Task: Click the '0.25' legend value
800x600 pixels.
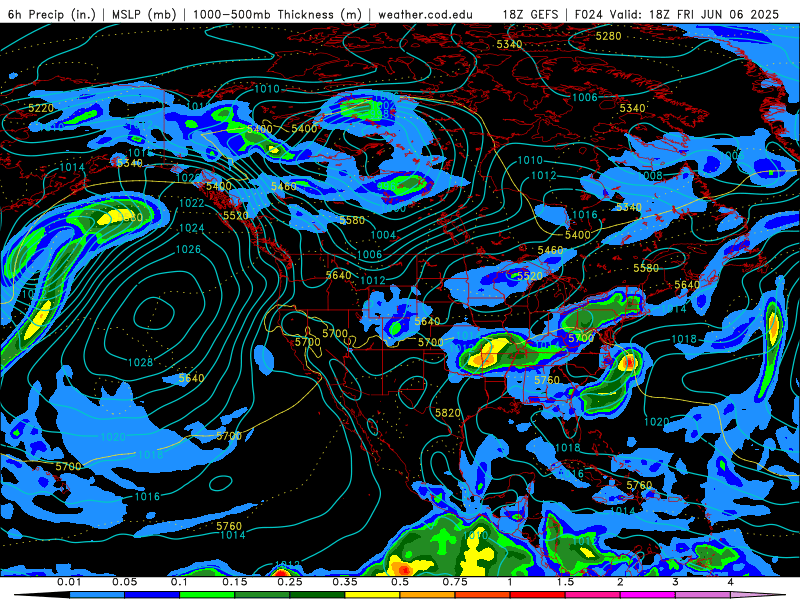Action: point(290,582)
